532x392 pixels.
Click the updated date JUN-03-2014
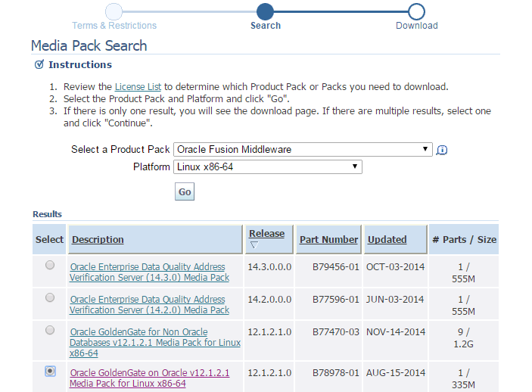pyautogui.click(x=395, y=300)
